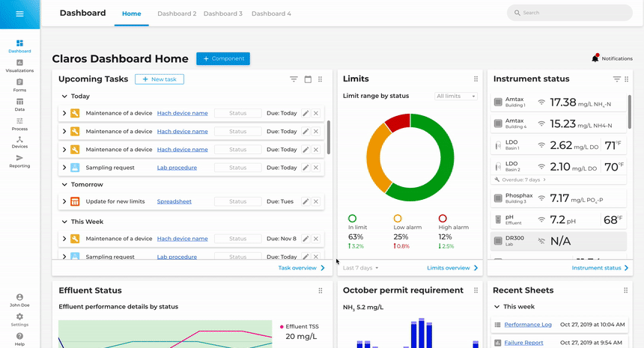Open Visualizations in sidebar
The image size is (644, 348).
(19, 66)
